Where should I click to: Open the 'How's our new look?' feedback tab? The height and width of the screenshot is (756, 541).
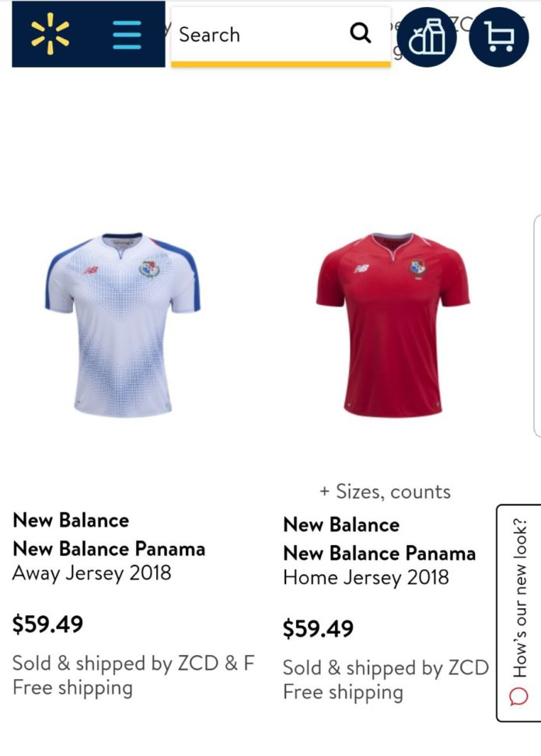[518, 613]
